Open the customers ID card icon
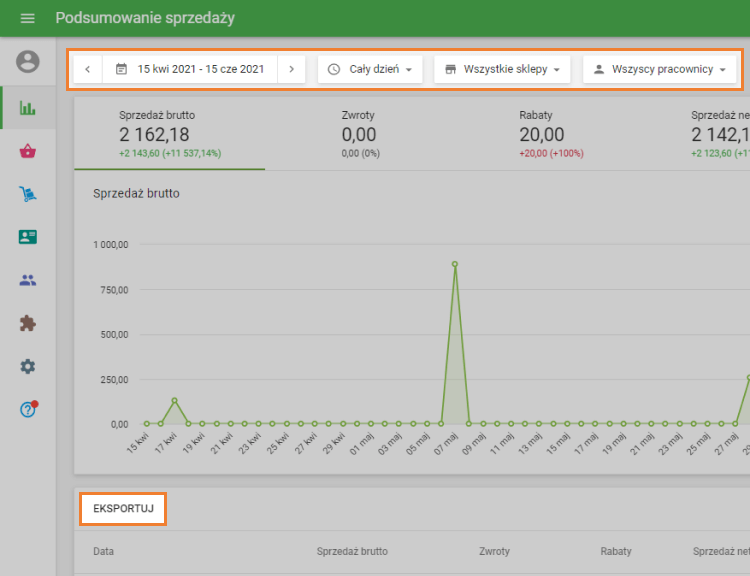The image size is (750, 576). tap(28, 237)
